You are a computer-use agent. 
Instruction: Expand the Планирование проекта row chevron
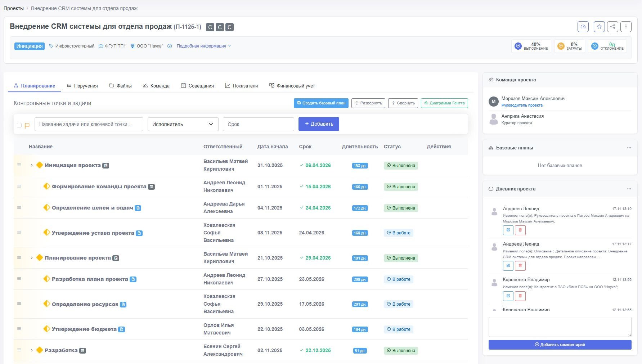[x=32, y=258]
